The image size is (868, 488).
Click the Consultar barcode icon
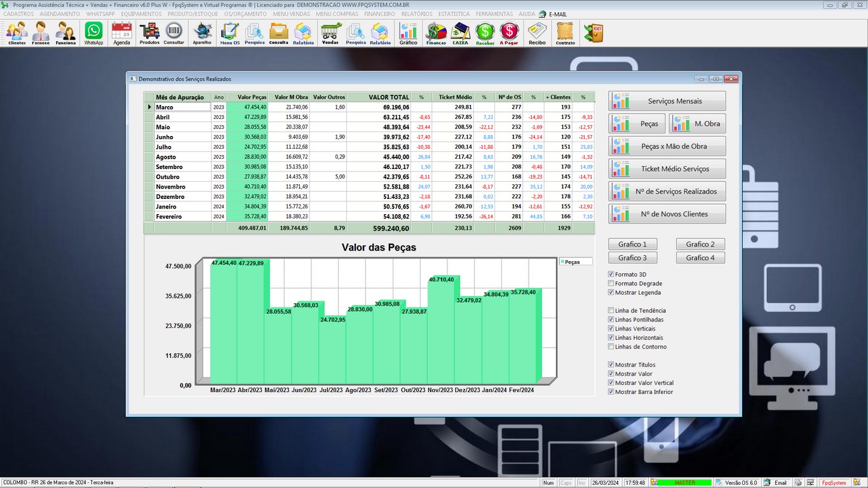(x=174, y=33)
